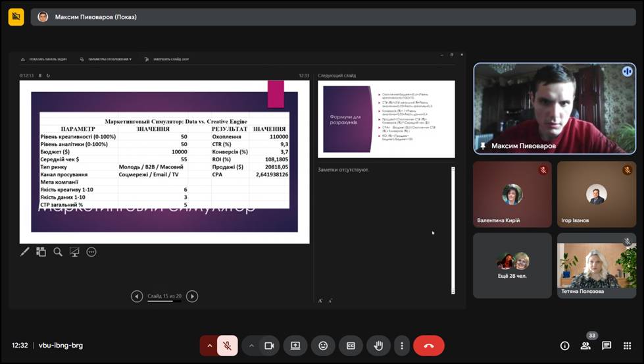Image resolution: width=644 pixels, height=364 pixels.
Task: Leave the call with red hang-up button
Action: (429, 346)
